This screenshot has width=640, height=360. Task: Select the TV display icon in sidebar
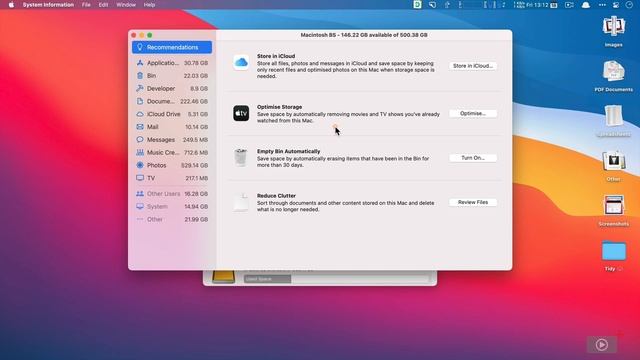click(140, 178)
